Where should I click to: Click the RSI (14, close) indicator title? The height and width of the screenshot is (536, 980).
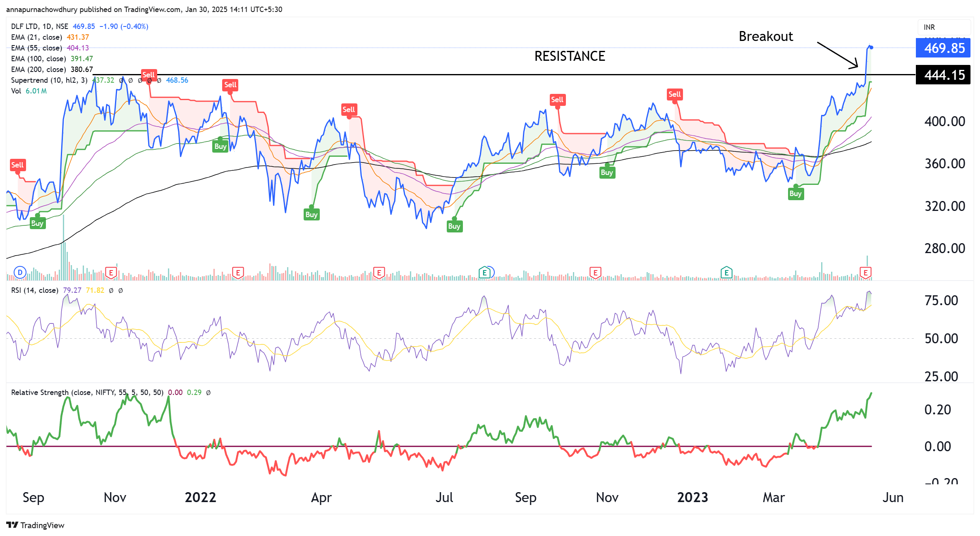(35, 290)
